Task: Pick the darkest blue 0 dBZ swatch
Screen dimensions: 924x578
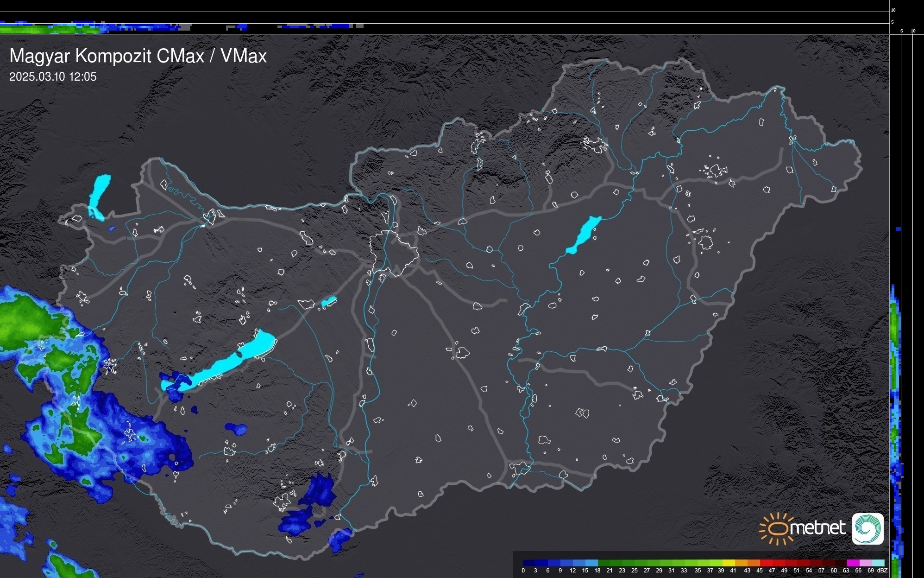Action: pos(529,563)
